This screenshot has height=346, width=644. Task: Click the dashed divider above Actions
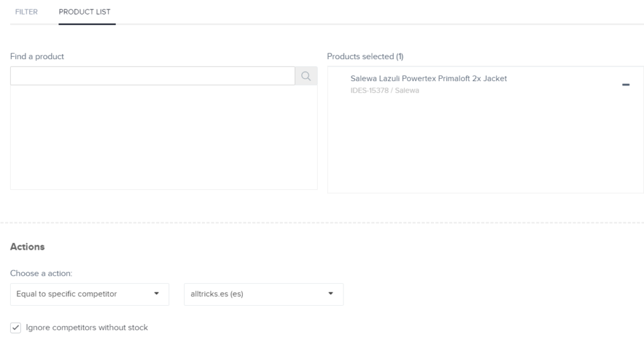(322, 222)
